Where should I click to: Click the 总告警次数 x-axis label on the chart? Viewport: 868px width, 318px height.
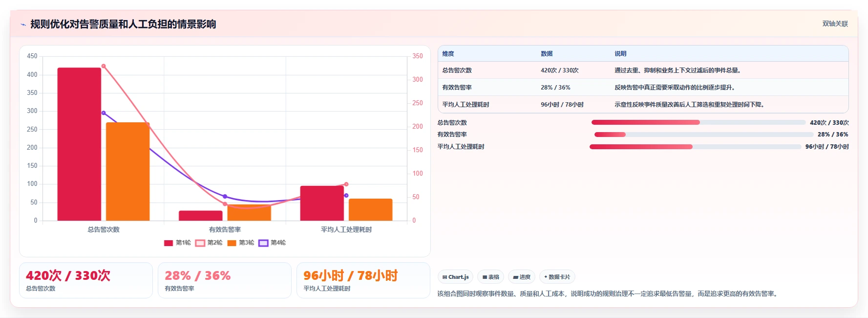point(104,229)
